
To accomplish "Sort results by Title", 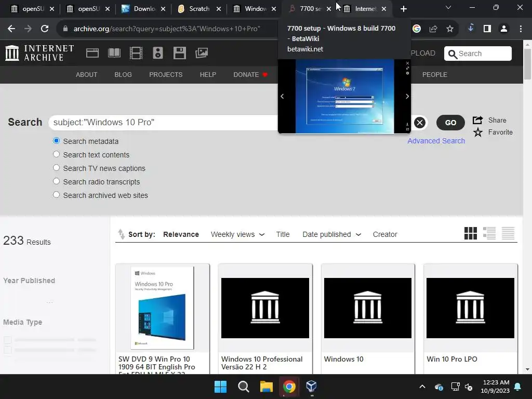I will 283,234.
